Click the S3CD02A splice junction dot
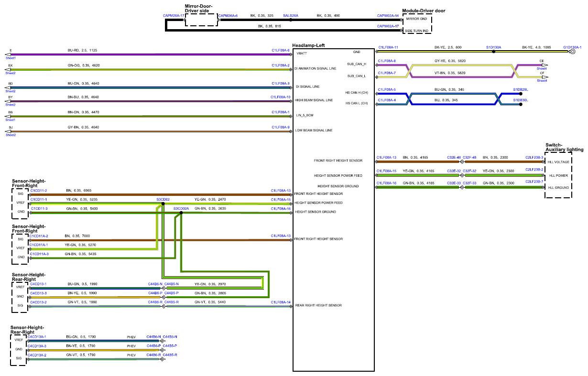This screenshot has width=588, height=376. click(x=181, y=213)
